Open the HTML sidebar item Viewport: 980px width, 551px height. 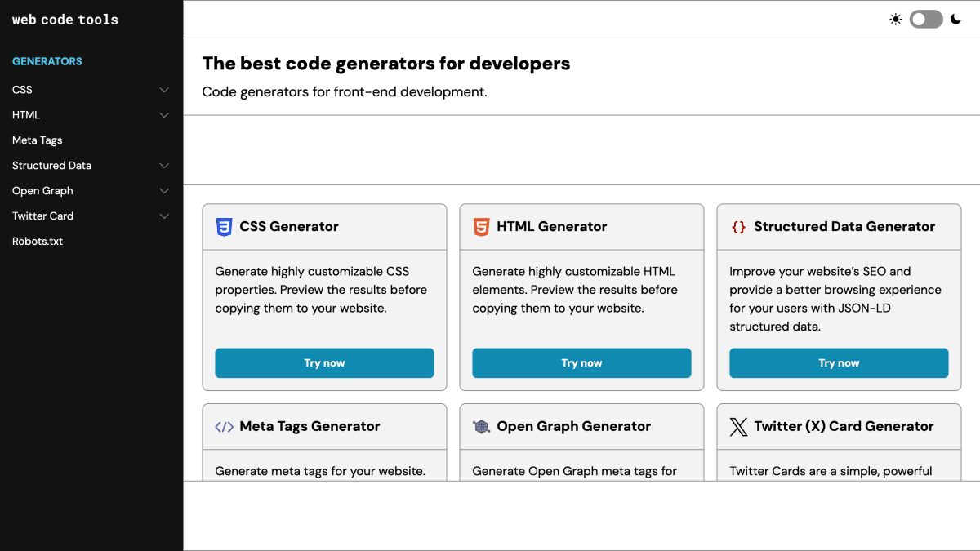pos(26,115)
